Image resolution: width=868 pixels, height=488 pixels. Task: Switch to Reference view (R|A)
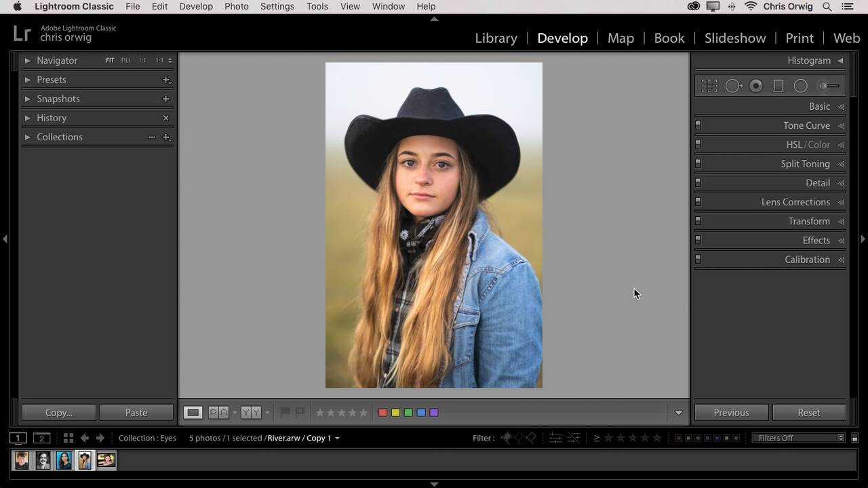(x=218, y=412)
